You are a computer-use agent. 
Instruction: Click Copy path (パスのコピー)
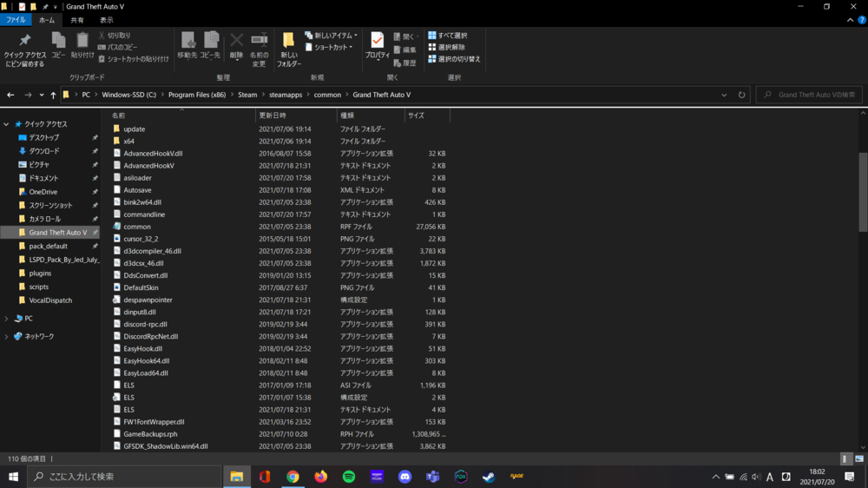click(x=117, y=47)
